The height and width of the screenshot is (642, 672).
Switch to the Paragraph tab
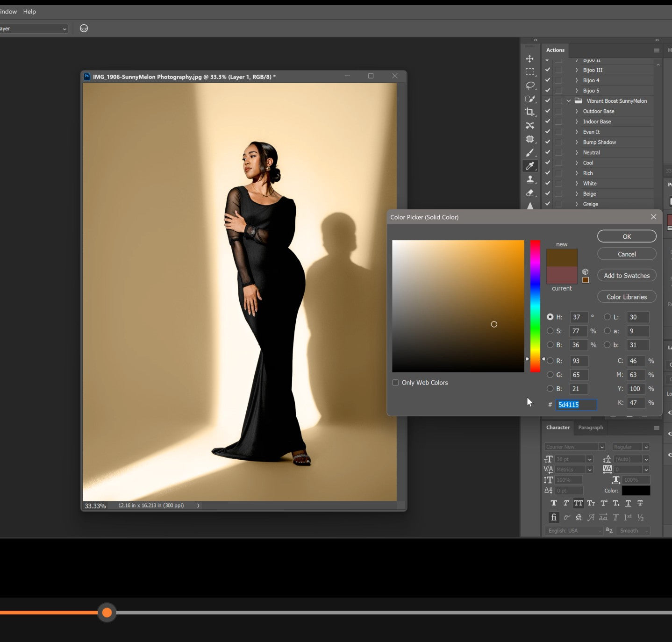[x=590, y=427]
